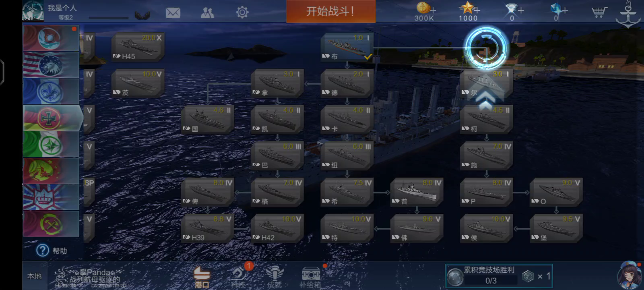Start battle with the 开始战斗 button
644x290 pixels.
(x=331, y=11)
